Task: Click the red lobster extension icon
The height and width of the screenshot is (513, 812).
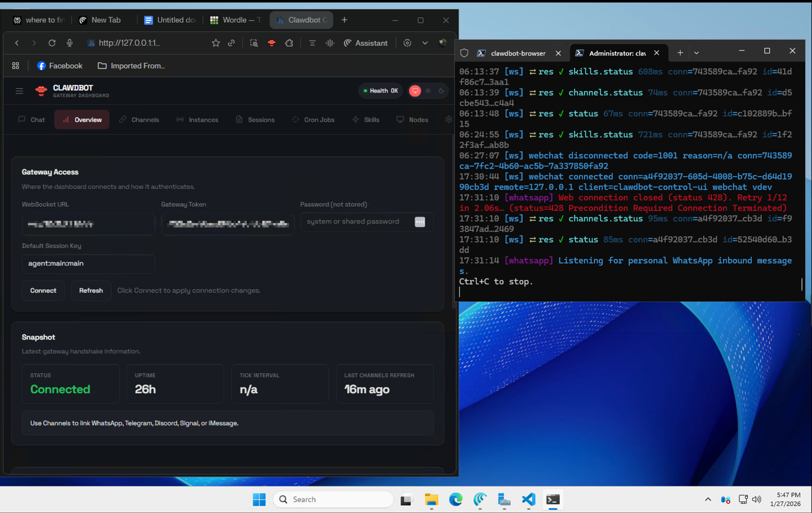Action: 271,43
